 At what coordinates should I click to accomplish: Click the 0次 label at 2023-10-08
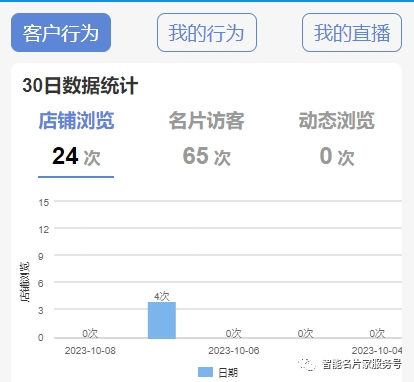(x=90, y=333)
